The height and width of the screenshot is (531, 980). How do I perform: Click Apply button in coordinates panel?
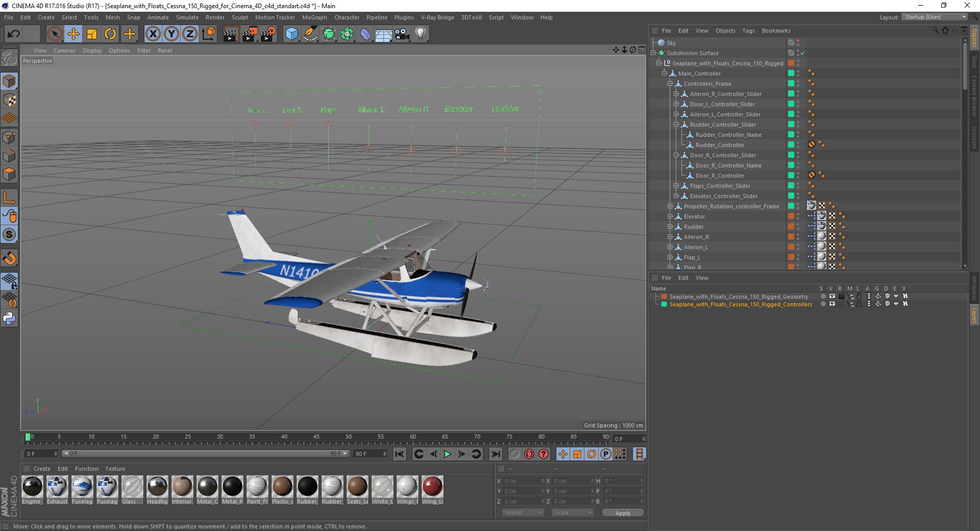623,513
